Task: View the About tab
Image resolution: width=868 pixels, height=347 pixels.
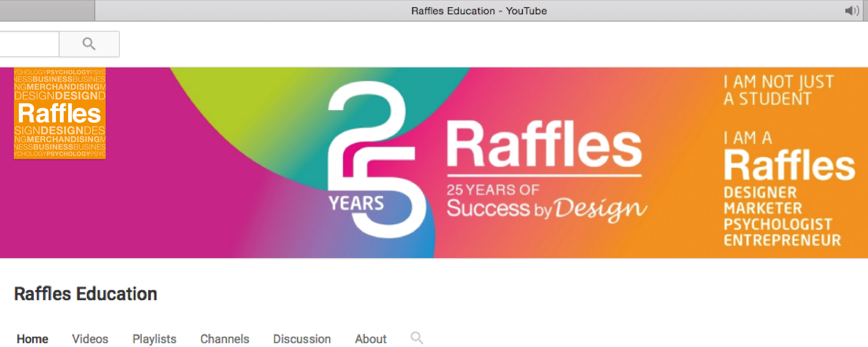Action: (x=371, y=339)
